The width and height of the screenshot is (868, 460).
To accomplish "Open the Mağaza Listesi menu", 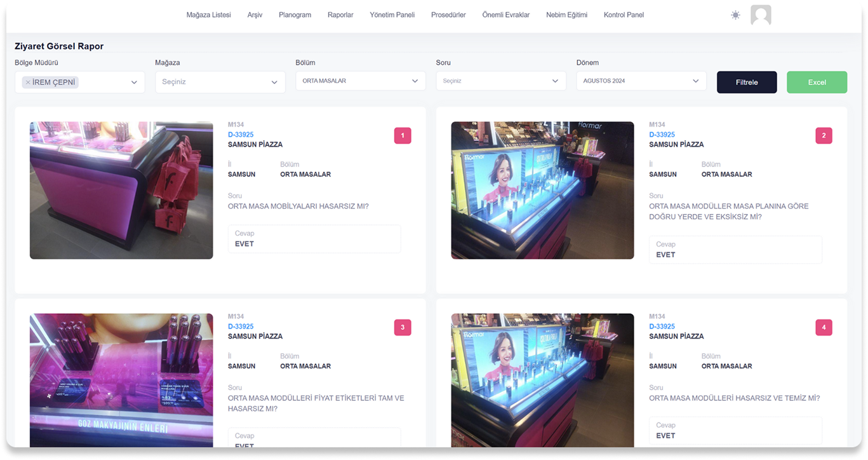I will [208, 15].
